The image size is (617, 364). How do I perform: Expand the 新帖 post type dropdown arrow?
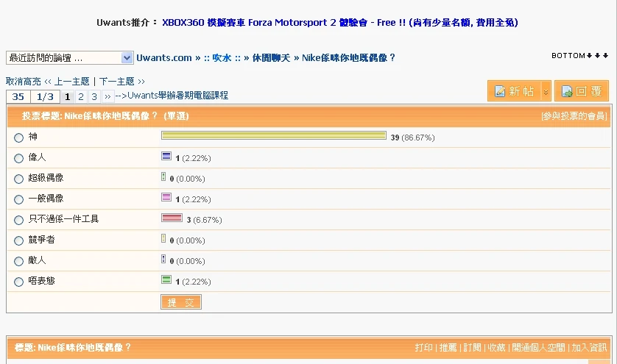(546, 91)
